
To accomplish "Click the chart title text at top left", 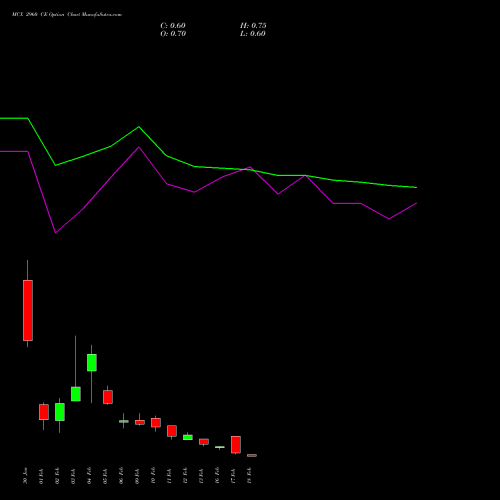I will [67, 15].
